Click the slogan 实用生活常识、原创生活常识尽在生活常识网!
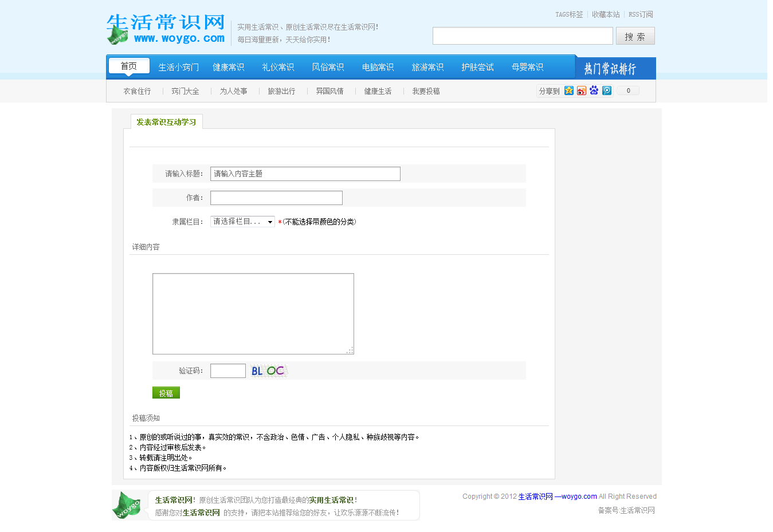773x532 pixels. coord(308,27)
